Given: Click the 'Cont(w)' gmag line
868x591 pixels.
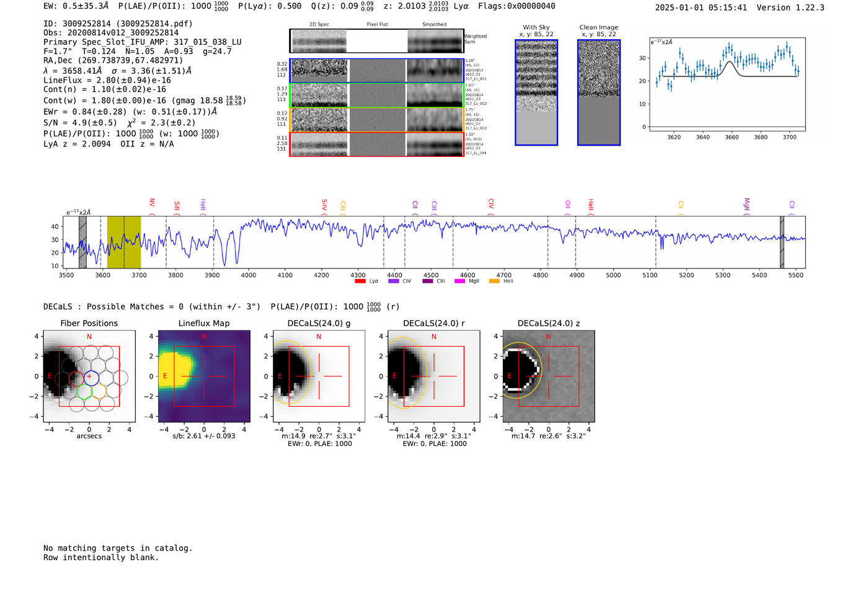Looking at the screenshot, I should tap(144, 100).
